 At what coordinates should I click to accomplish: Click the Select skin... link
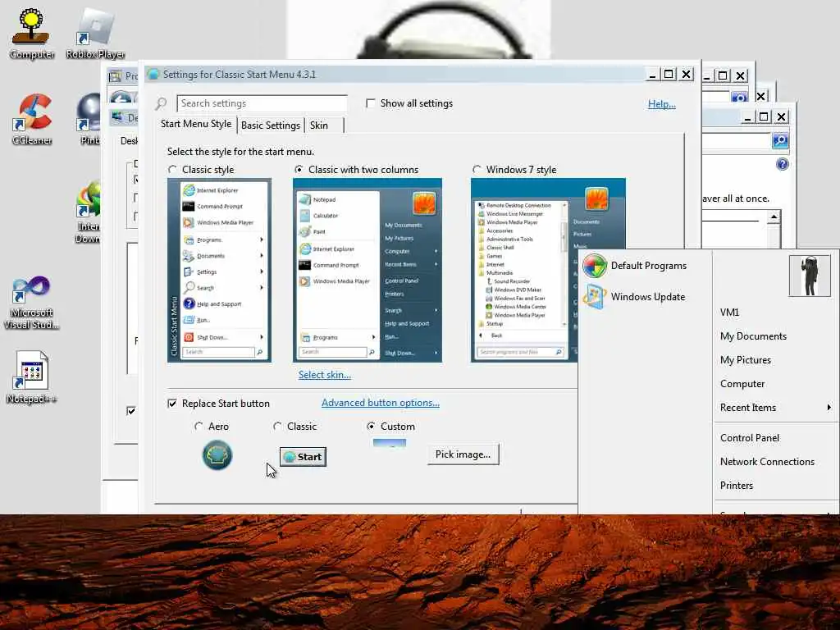click(325, 375)
